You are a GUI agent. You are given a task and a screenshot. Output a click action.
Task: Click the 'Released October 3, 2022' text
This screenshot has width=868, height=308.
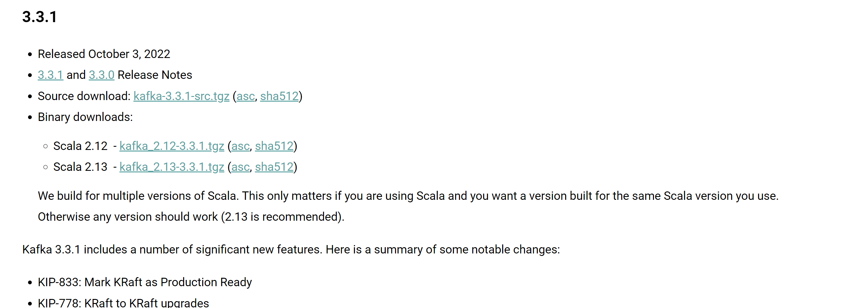(x=104, y=54)
